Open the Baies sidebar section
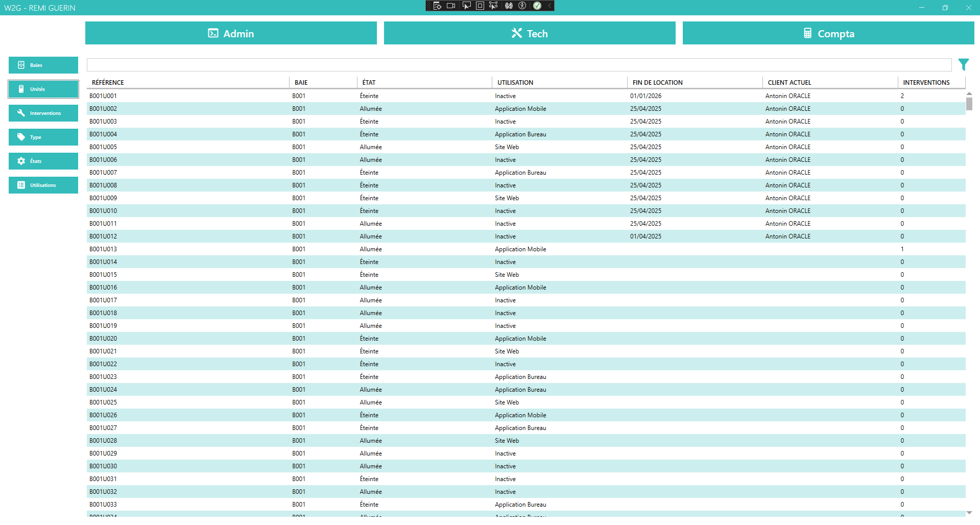 [43, 65]
